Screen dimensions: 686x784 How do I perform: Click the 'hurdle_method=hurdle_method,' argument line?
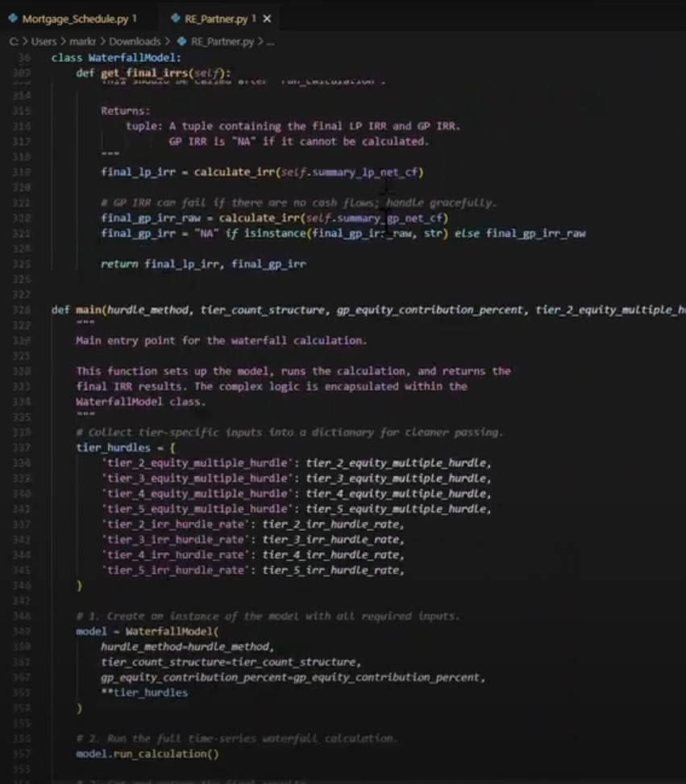click(x=188, y=646)
